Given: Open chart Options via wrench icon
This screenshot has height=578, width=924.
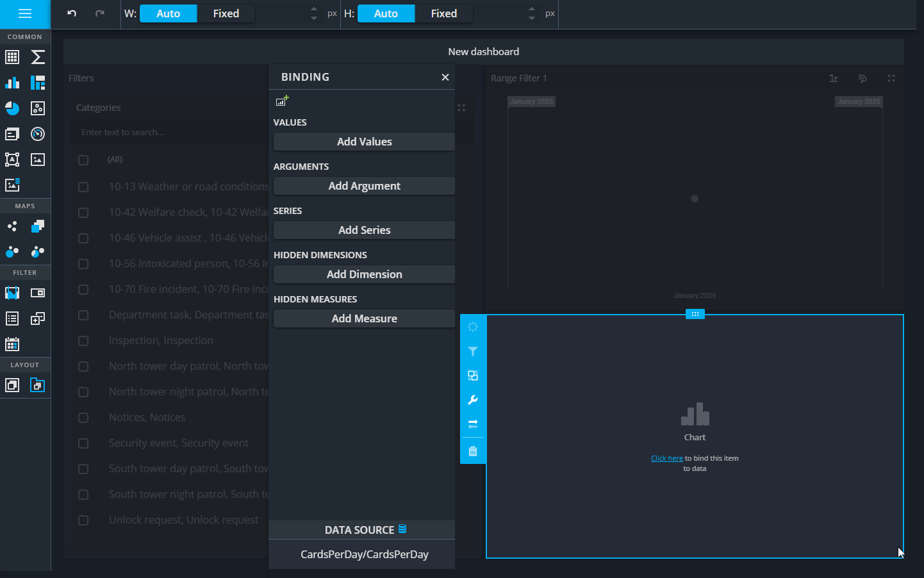Looking at the screenshot, I should pyautogui.click(x=473, y=400).
